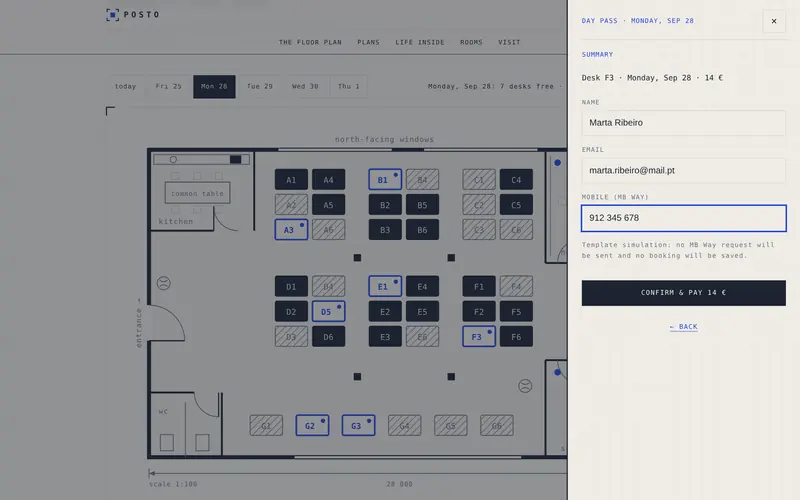The image size is (800, 500).
Task: Select desk D2 on floor plan
Action: pos(291,311)
